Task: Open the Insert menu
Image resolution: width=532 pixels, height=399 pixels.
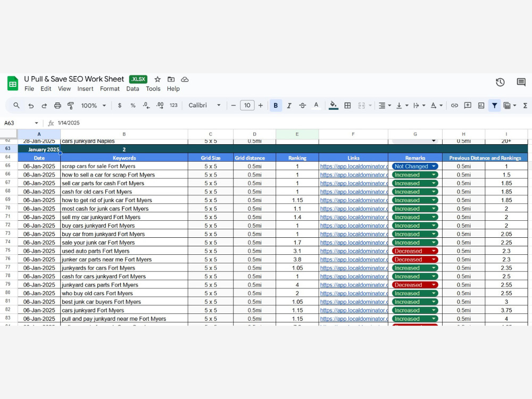Action: (x=85, y=88)
